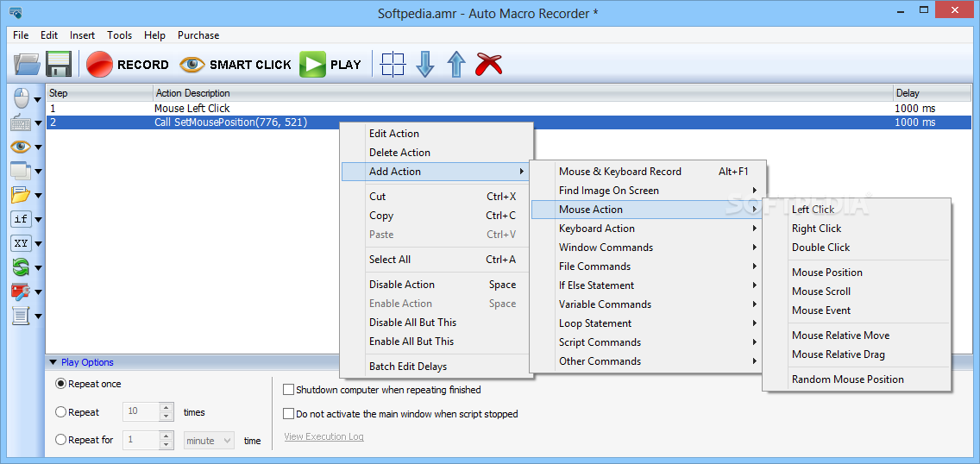Screen dimensions: 980x464
Task: Open the Purchase menu
Action: (x=198, y=35)
